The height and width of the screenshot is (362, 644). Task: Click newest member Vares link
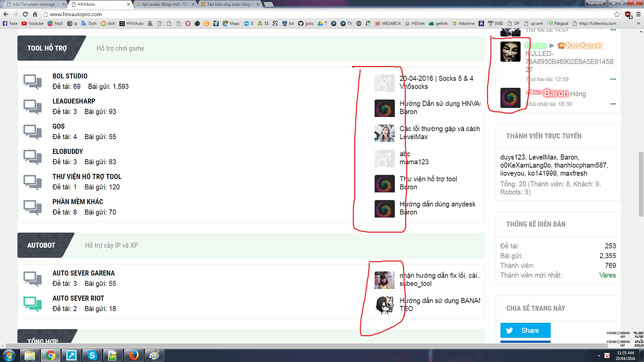pos(608,275)
